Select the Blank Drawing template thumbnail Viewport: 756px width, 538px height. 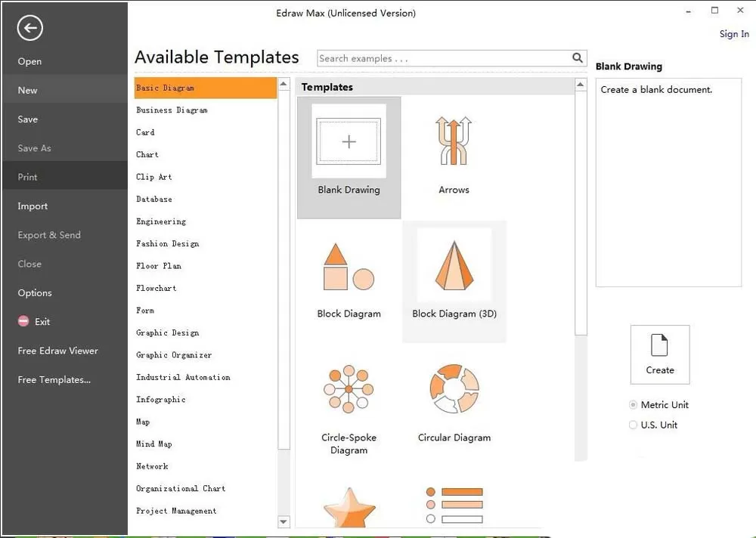[349, 141]
